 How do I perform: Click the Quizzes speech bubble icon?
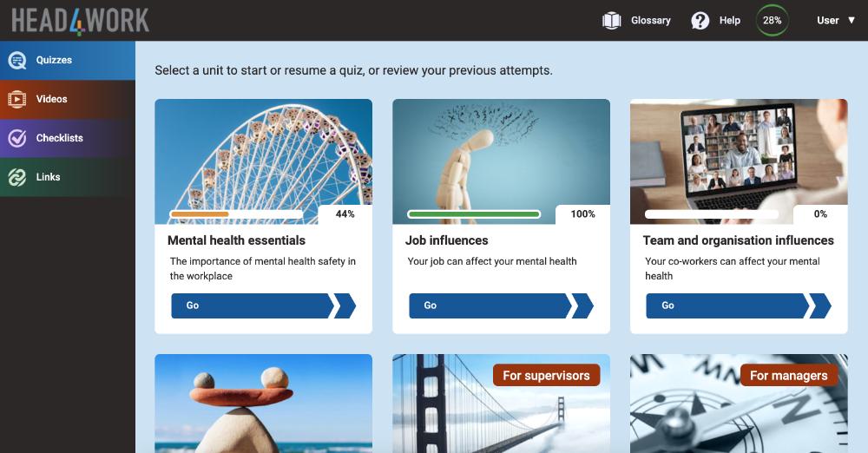coord(17,61)
